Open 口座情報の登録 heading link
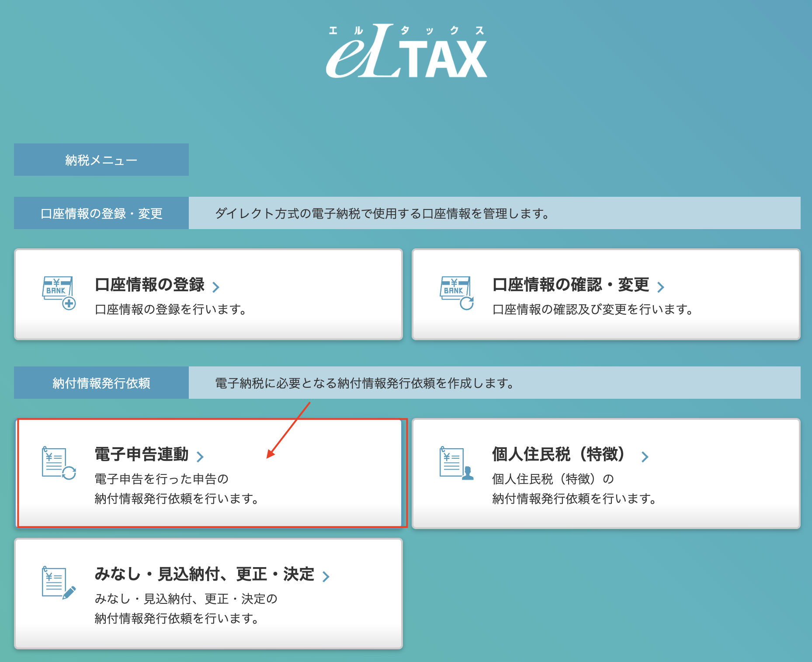The height and width of the screenshot is (662, 812). pyautogui.click(x=149, y=285)
